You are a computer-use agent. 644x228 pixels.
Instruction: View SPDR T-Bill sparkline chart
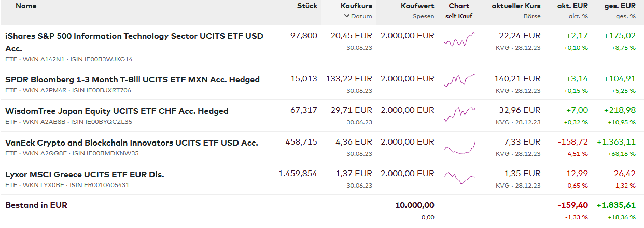(459, 79)
